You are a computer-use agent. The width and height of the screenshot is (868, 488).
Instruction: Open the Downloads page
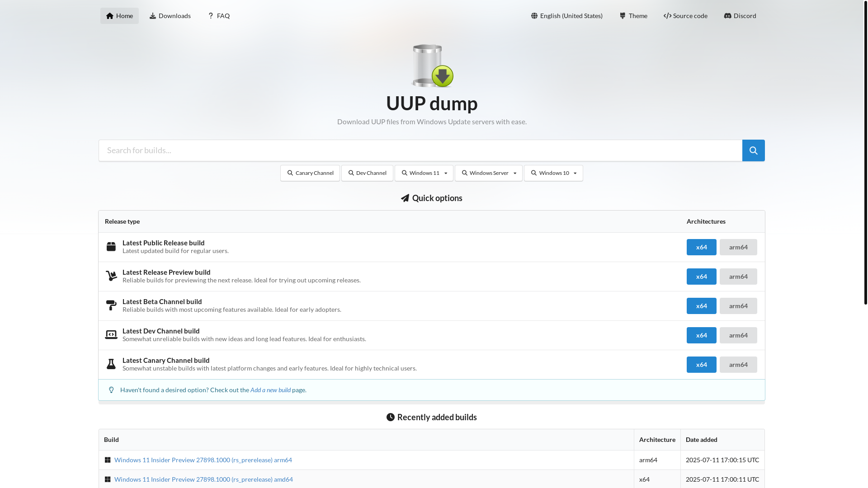pyautogui.click(x=170, y=16)
